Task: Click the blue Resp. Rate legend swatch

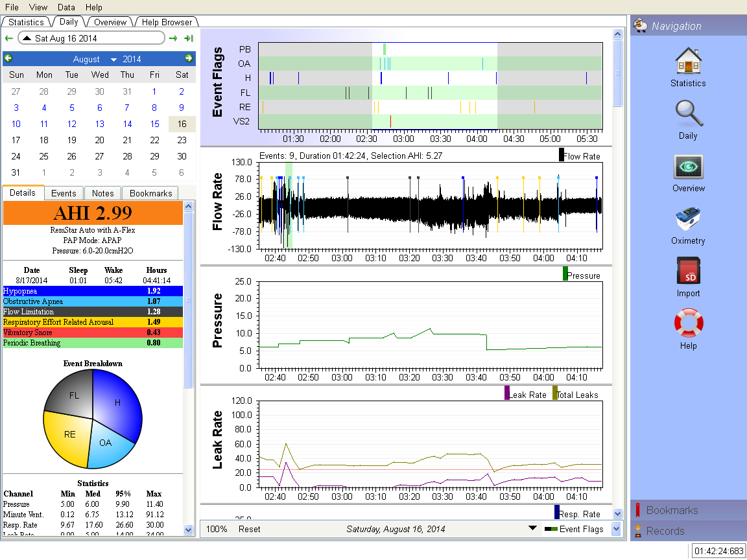Action: (x=556, y=513)
